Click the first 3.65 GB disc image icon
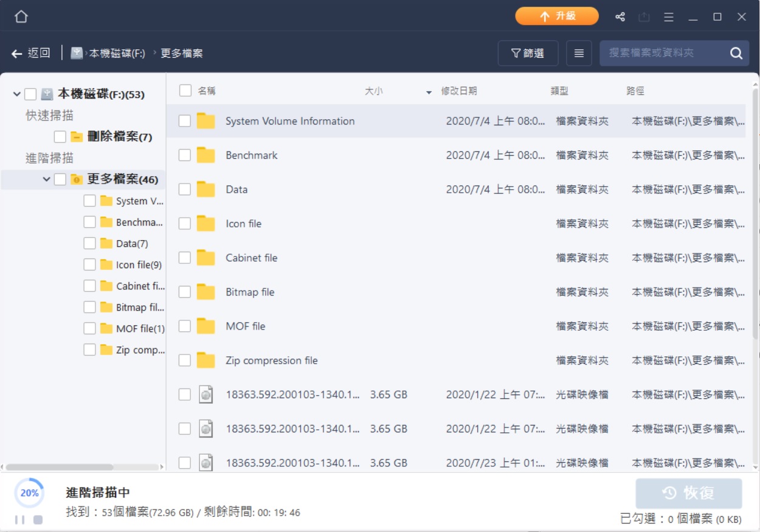The image size is (760, 532). (206, 395)
